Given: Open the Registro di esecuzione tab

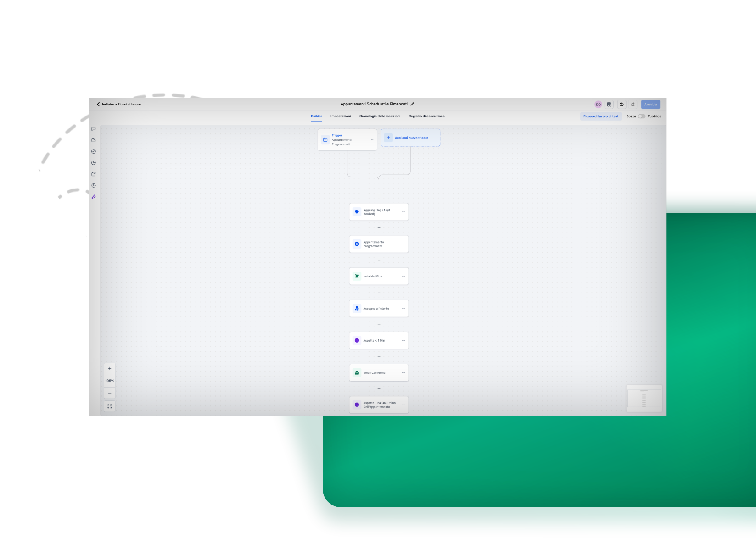Looking at the screenshot, I should point(426,116).
